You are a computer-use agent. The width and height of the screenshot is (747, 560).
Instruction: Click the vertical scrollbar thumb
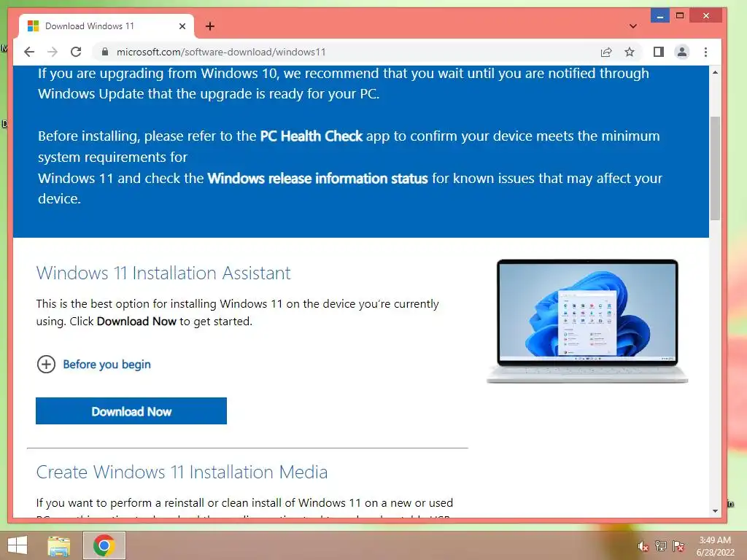coord(715,168)
